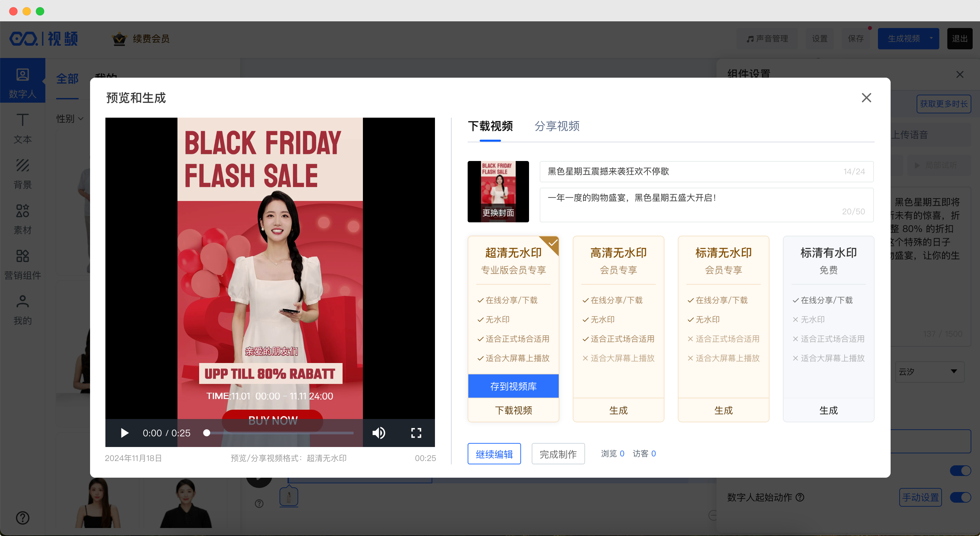Click help icon beside 数字人起始动作
The image size is (980, 536).
click(x=800, y=497)
